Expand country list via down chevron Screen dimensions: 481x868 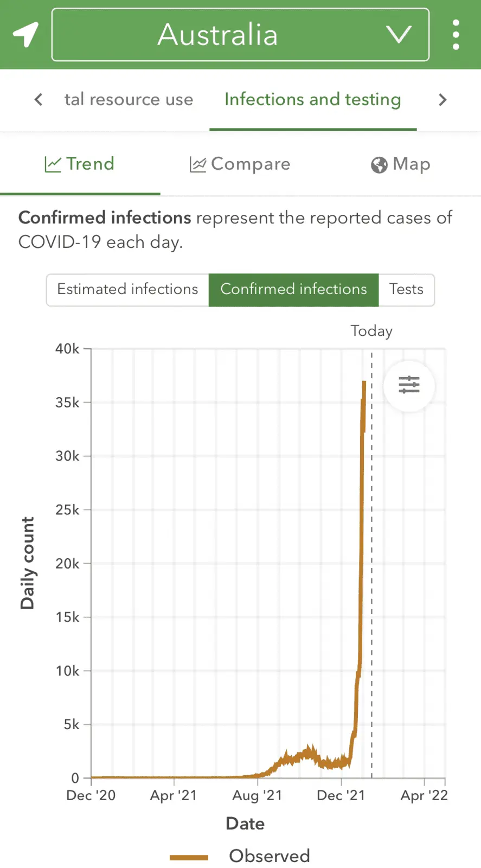tap(399, 35)
